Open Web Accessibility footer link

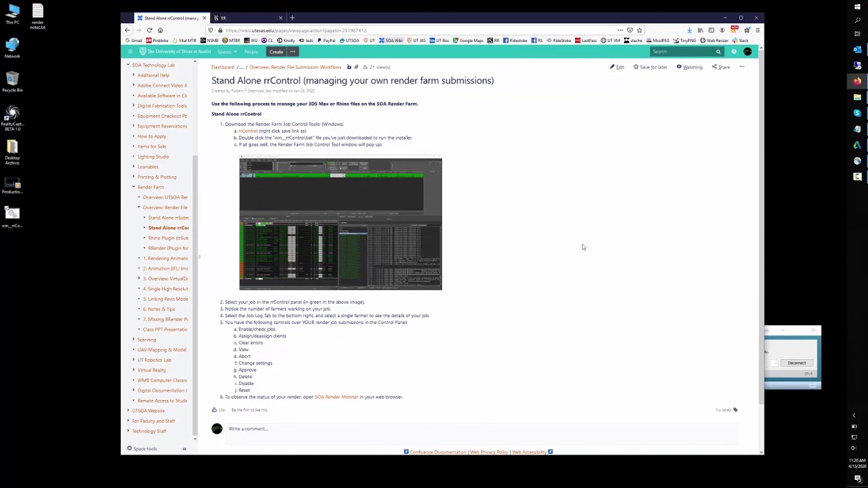tap(529, 452)
